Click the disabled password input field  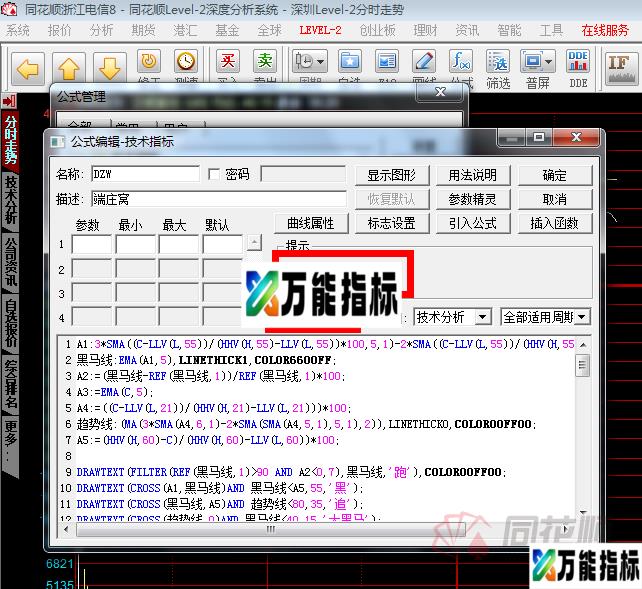(303, 174)
